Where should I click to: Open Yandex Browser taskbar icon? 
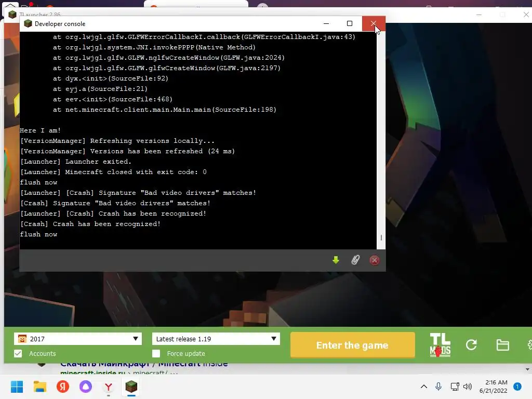pyautogui.click(x=108, y=387)
